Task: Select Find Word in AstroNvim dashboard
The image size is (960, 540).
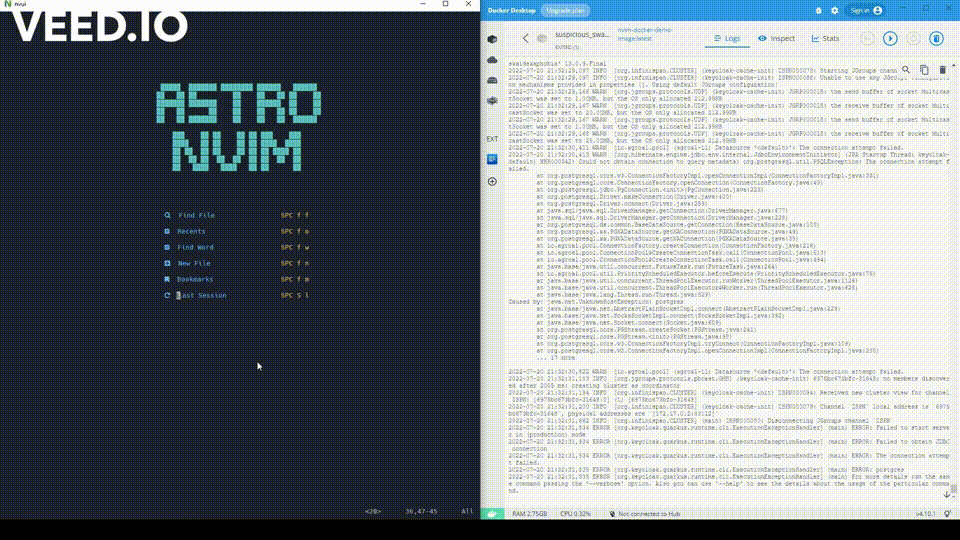Action: [195, 247]
